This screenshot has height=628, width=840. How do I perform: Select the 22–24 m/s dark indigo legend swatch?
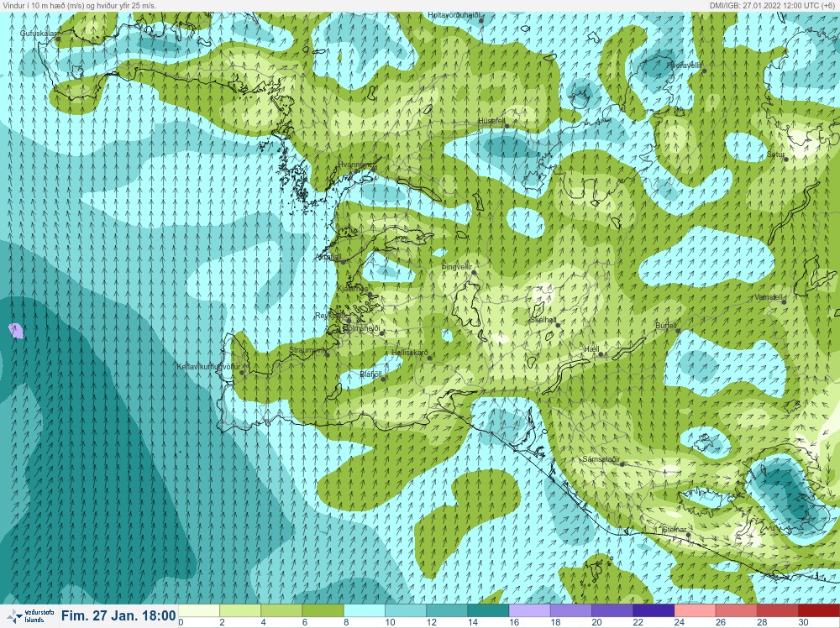click(653, 611)
